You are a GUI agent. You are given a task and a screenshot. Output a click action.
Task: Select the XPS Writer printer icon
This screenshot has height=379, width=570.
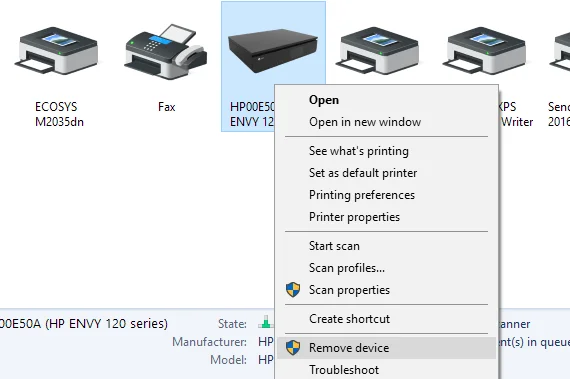[484, 50]
